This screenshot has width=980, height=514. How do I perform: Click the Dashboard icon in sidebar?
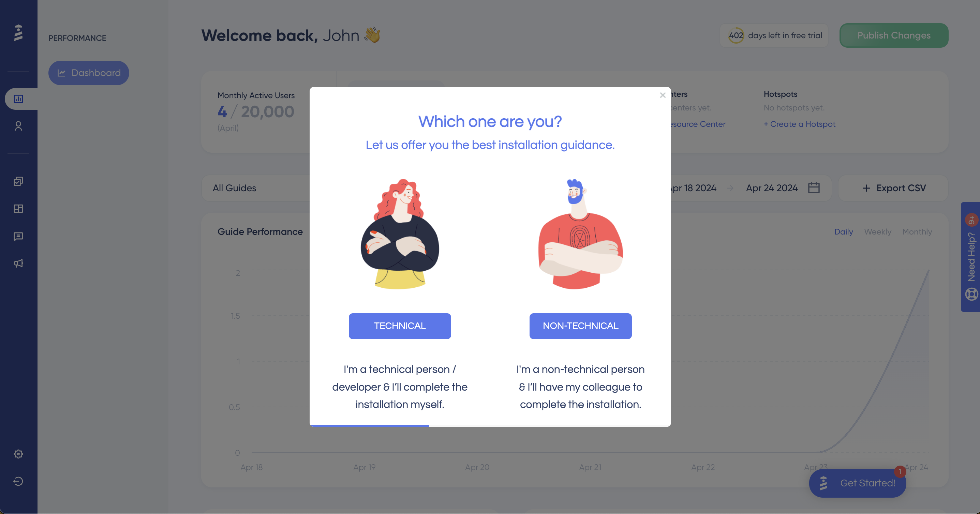click(18, 99)
